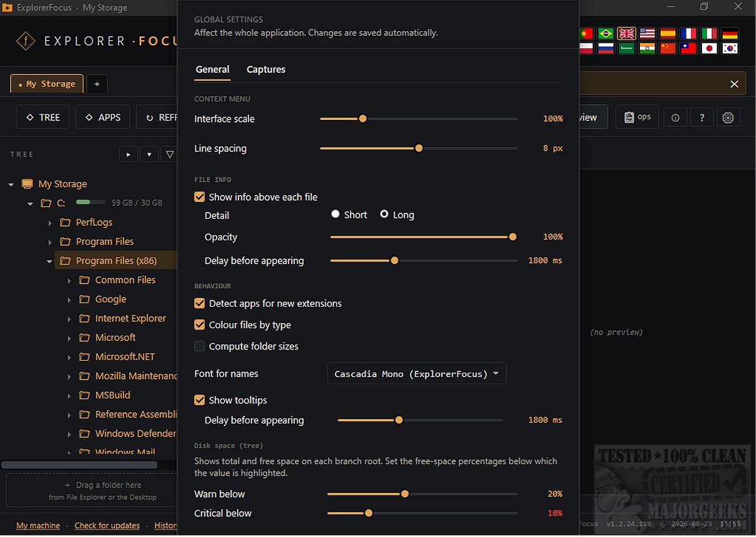This screenshot has width=756, height=537.
Task: Adjust the Opacity slider
Action: (x=423, y=237)
